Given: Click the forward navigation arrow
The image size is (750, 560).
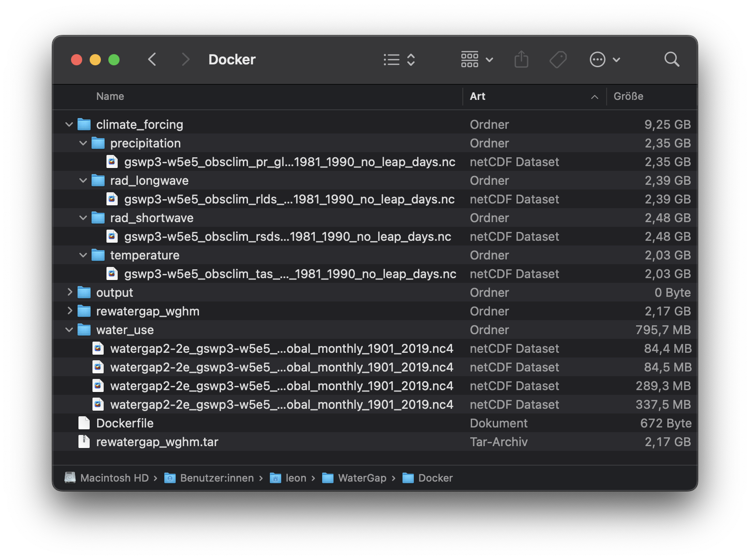Looking at the screenshot, I should pyautogui.click(x=185, y=59).
